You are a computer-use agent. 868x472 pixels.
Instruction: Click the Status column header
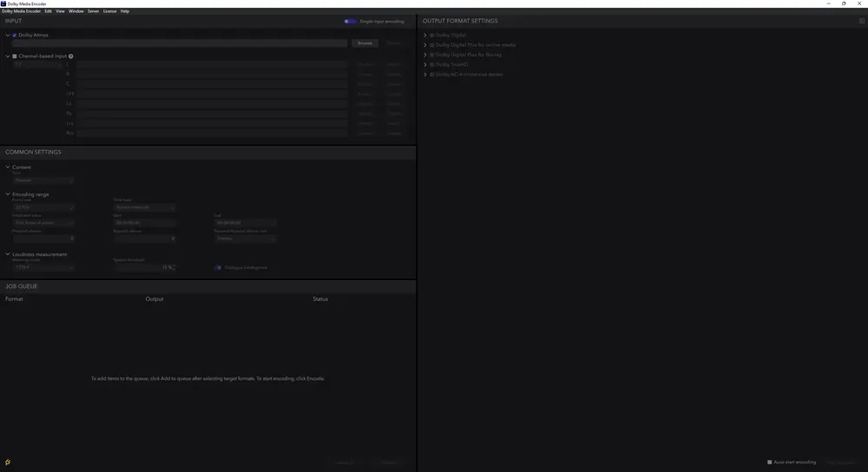click(320, 298)
